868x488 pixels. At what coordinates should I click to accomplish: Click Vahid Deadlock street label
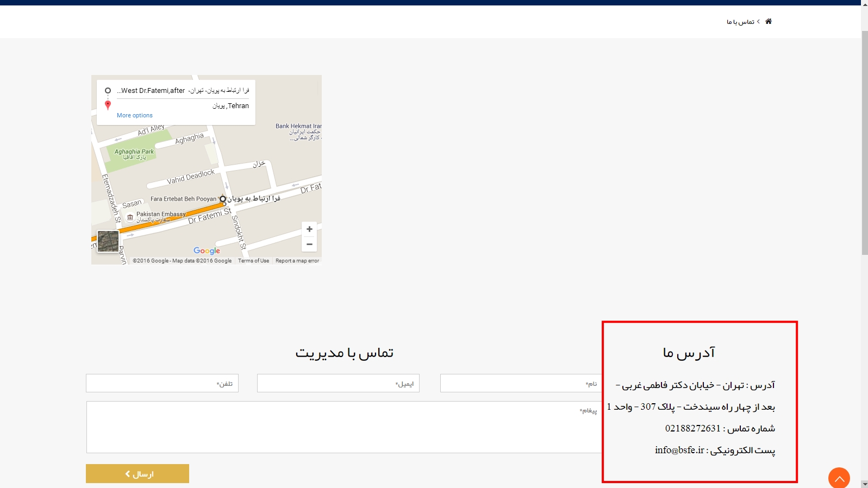tap(191, 177)
